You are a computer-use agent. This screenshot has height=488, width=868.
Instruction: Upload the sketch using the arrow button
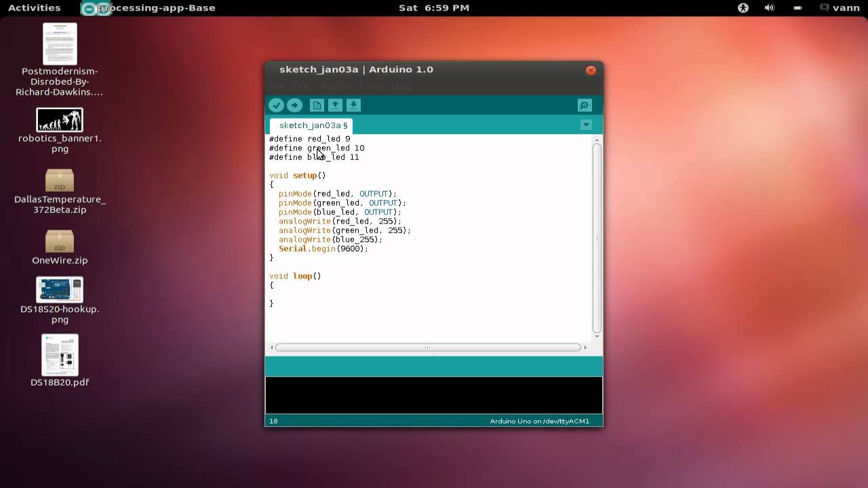click(294, 105)
